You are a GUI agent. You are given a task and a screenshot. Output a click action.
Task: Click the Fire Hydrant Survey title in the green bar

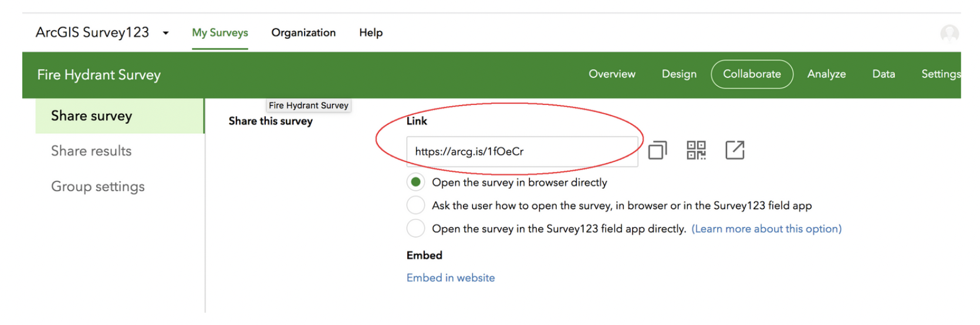[x=99, y=75]
